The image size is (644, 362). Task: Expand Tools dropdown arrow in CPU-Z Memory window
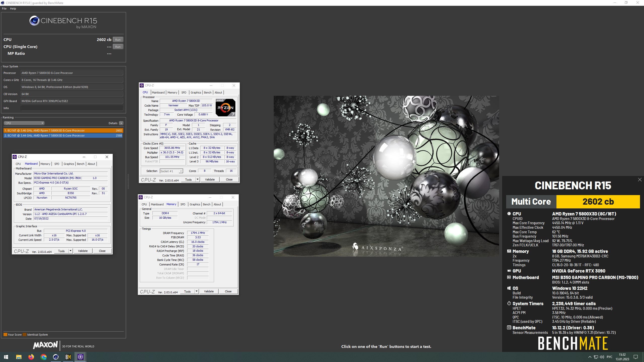(x=197, y=291)
